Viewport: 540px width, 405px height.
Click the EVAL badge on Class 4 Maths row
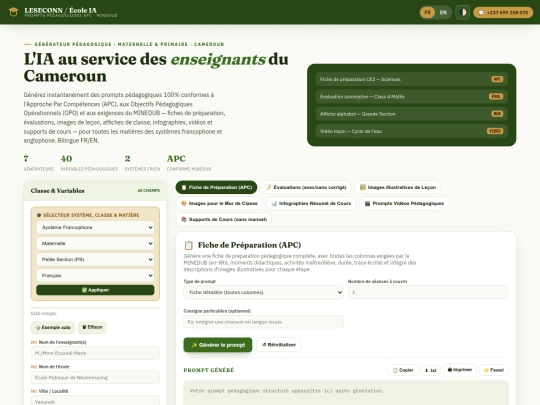click(496, 96)
